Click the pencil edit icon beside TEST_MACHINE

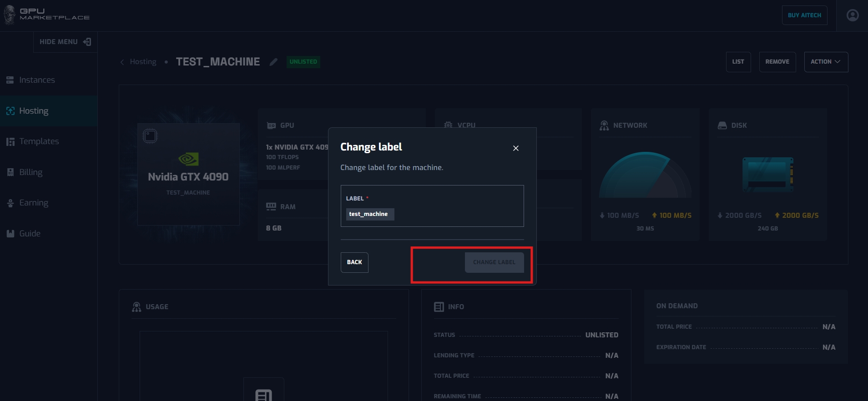pos(273,62)
